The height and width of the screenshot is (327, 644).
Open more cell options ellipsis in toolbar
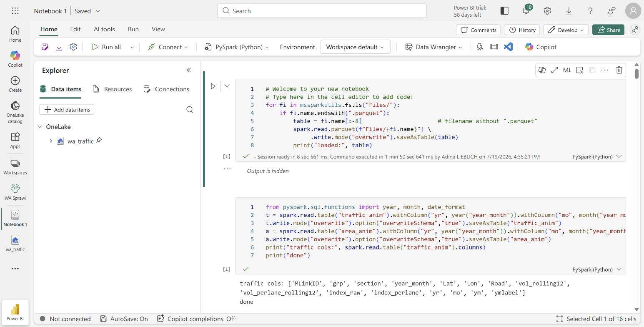click(x=604, y=70)
